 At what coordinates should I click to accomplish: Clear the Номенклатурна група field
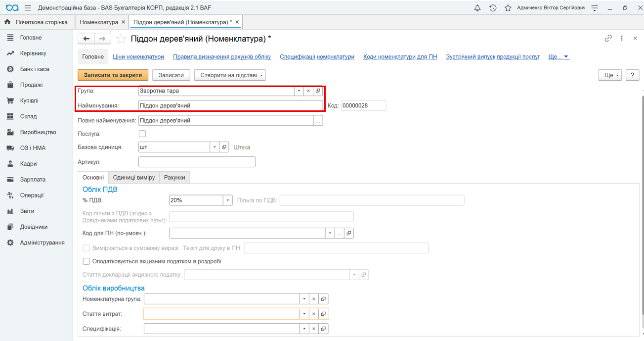point(314,299)
